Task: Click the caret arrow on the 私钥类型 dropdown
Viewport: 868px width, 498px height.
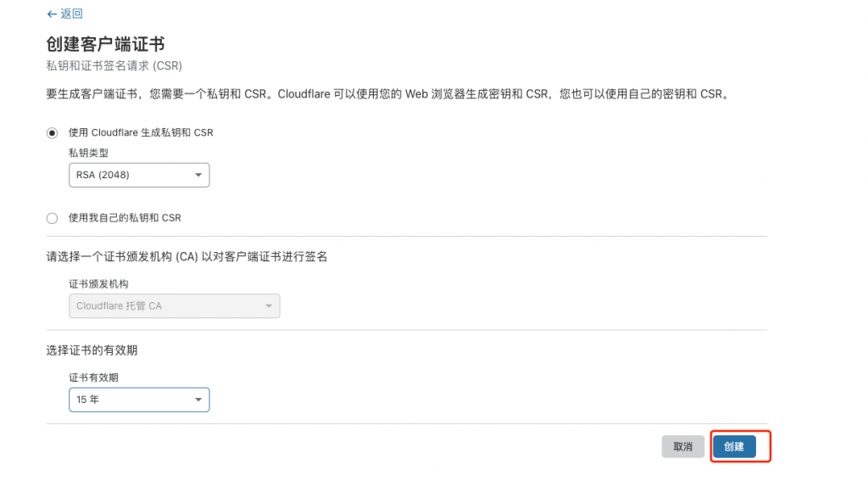Action: [198, 175]
